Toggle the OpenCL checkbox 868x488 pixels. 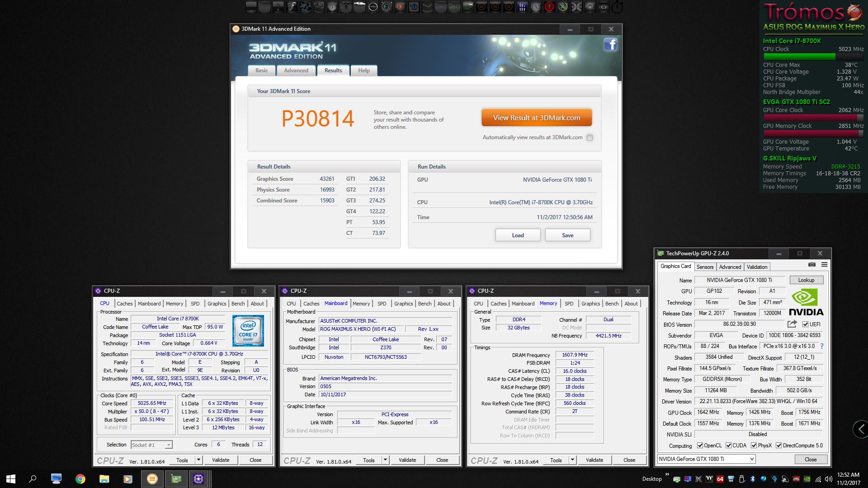[700, 446]
